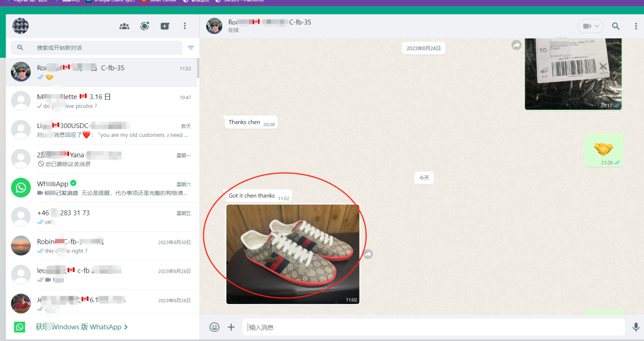Open the package label photo
The image size is (644, 341).
point(573,72)
